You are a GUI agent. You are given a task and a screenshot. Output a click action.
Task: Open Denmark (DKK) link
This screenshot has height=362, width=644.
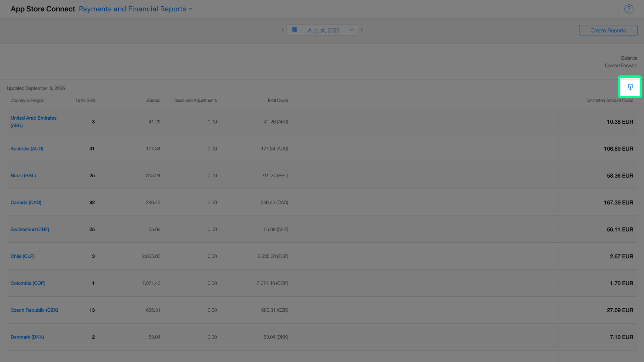[27, 337]
